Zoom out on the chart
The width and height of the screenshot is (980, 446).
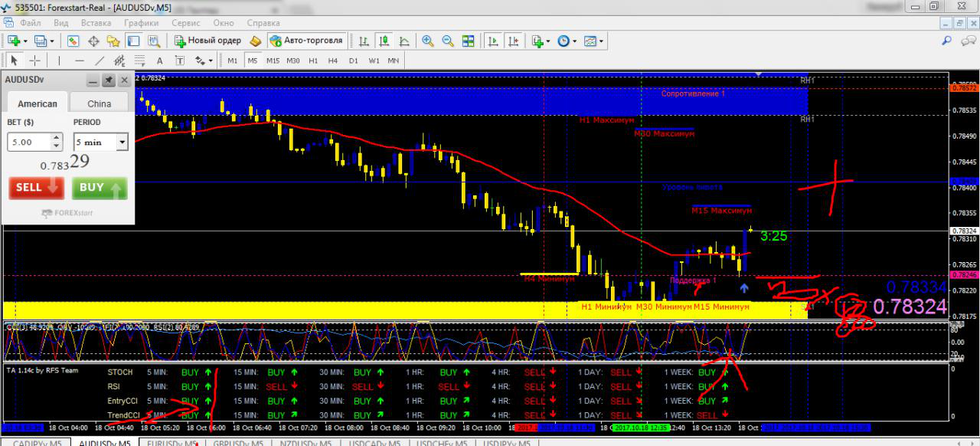[448, 41]
